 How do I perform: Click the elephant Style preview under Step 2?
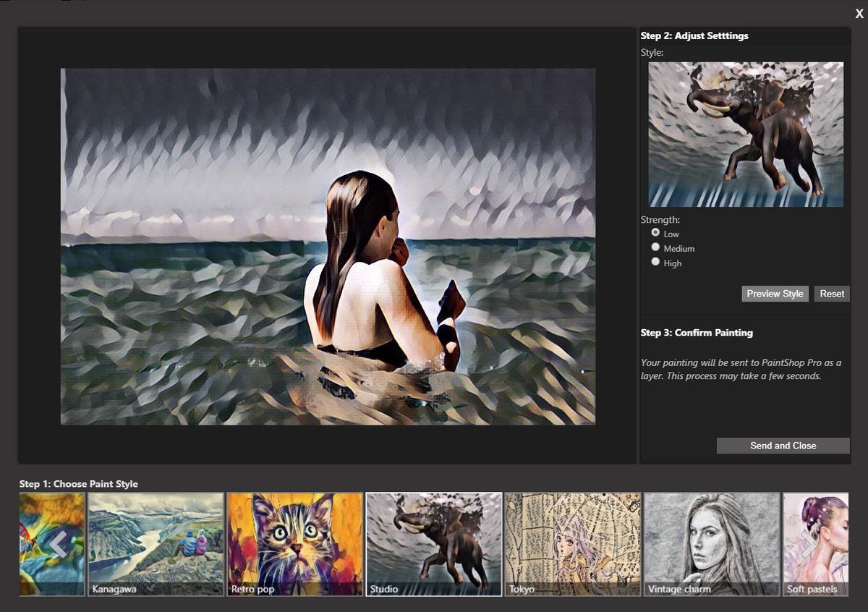point(744,132)
